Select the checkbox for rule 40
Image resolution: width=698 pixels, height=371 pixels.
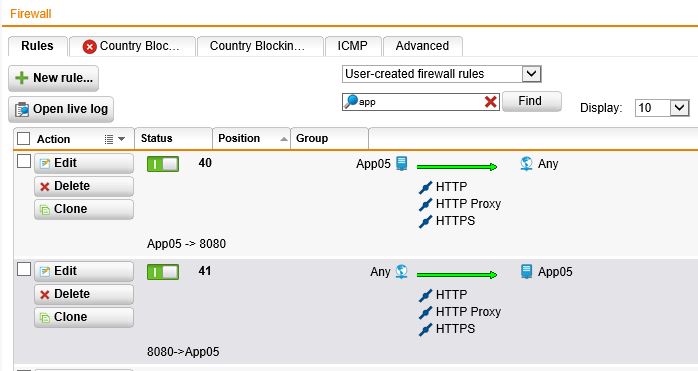pyautogui.click(x=24, y=161)
